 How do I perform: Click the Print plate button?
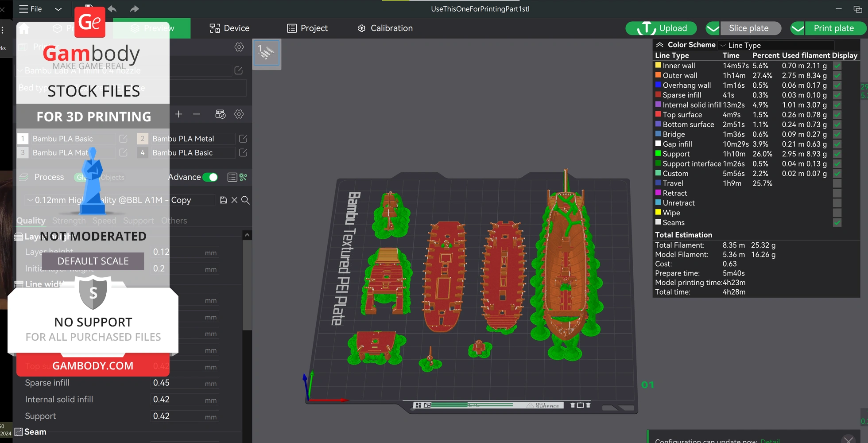(833, 28)
